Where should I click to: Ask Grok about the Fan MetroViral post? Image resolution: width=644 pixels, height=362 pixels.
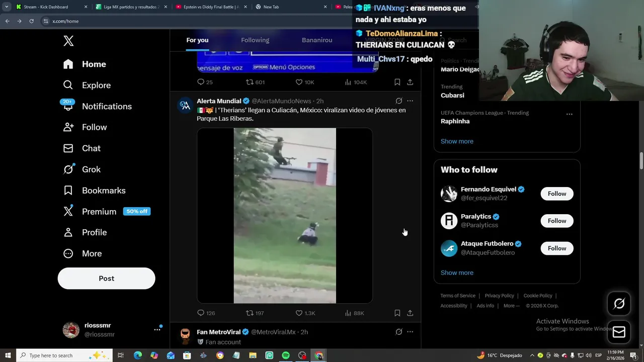click(x=398, y=332)
